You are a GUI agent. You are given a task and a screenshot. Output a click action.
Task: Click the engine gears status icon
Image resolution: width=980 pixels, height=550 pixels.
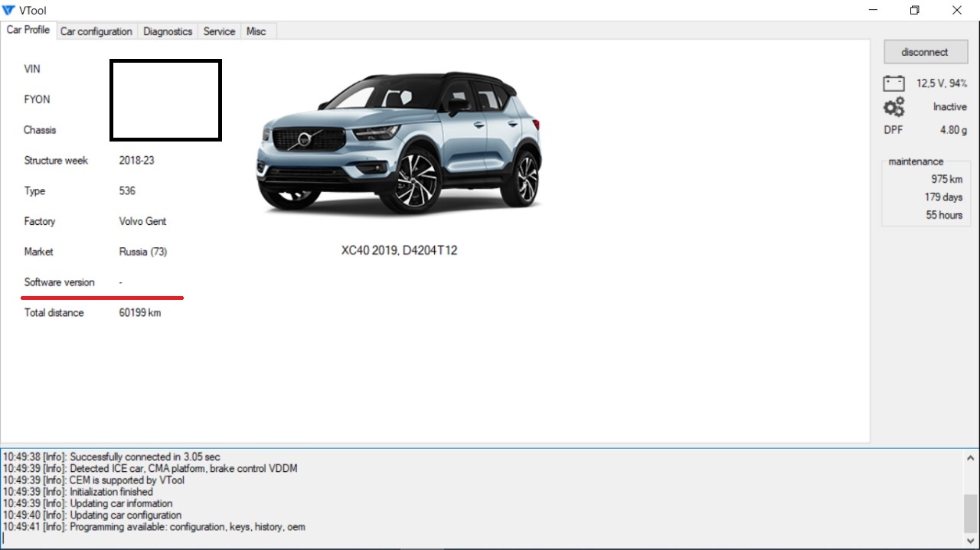click(893, 107)
